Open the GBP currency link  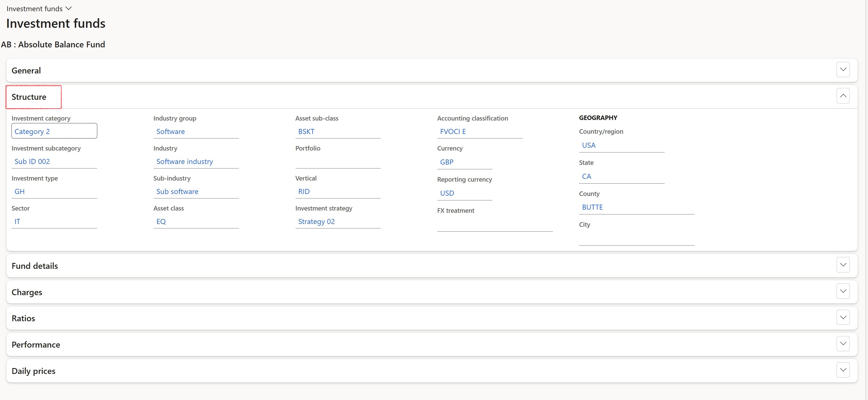(447, 162)
